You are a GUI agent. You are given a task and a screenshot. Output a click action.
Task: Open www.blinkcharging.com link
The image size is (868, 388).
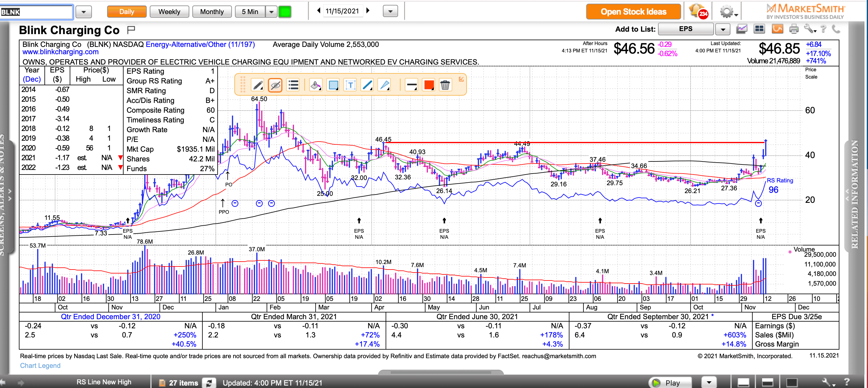tap(60, 52)
